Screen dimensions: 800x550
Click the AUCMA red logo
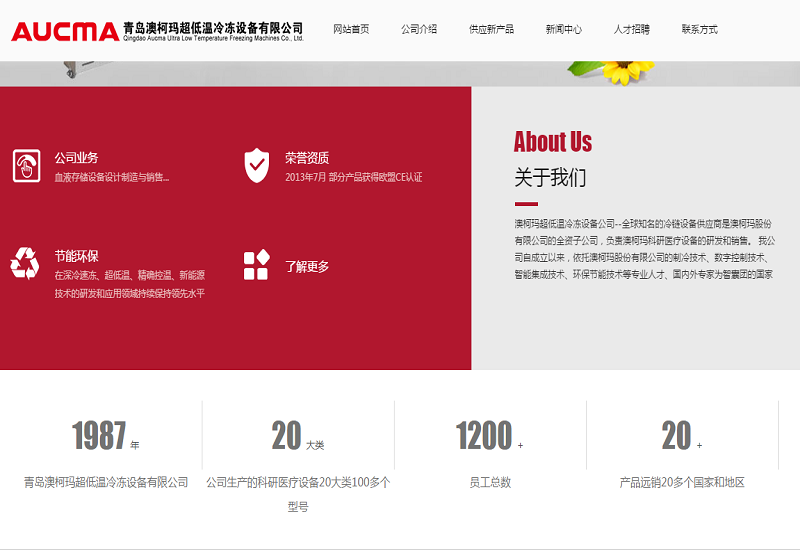point(65,32)
